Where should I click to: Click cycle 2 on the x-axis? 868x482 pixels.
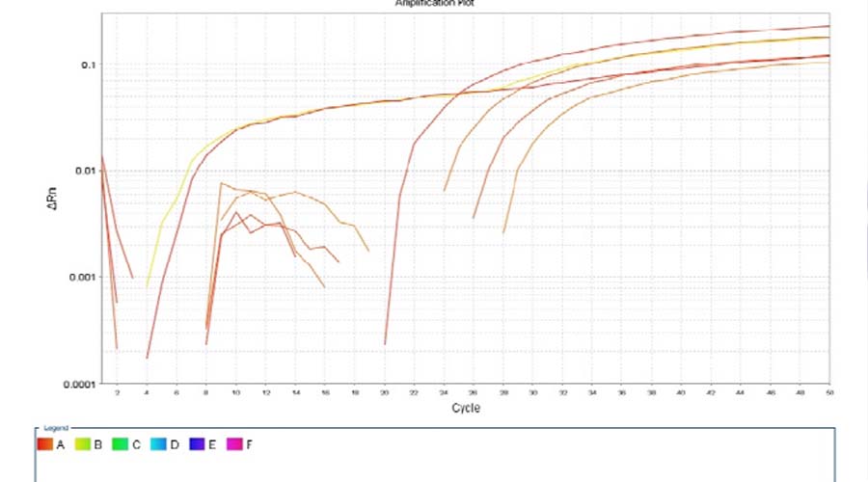118,393
